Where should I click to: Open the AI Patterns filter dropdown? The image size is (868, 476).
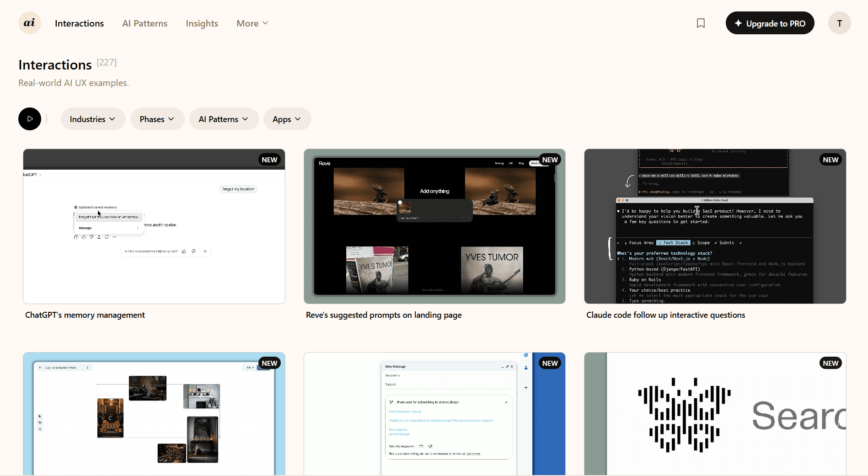(x=224, y=119)
